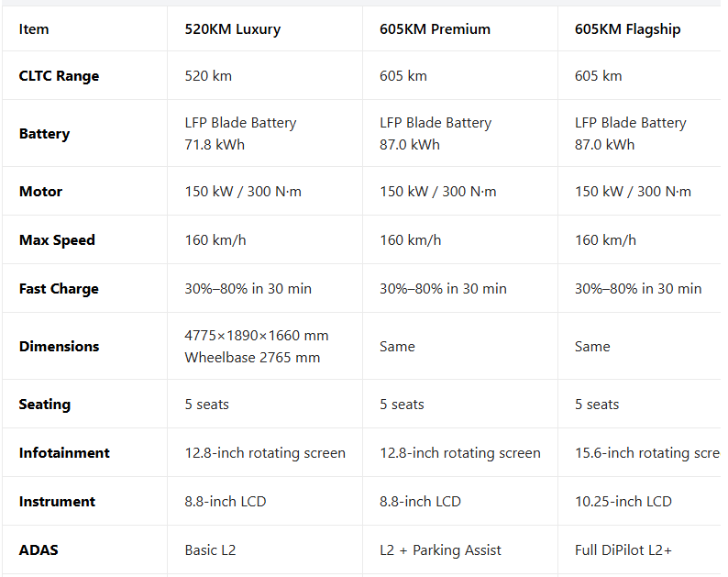Click the 10.25-inch LCD cell

click(623, 502)
